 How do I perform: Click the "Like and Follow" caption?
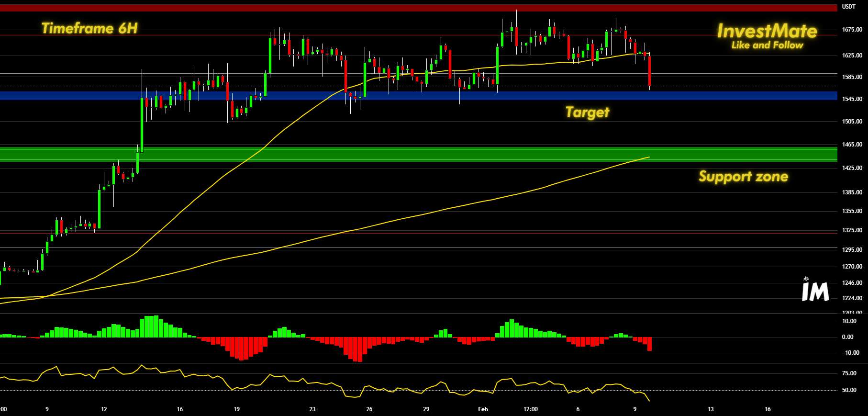768,45
